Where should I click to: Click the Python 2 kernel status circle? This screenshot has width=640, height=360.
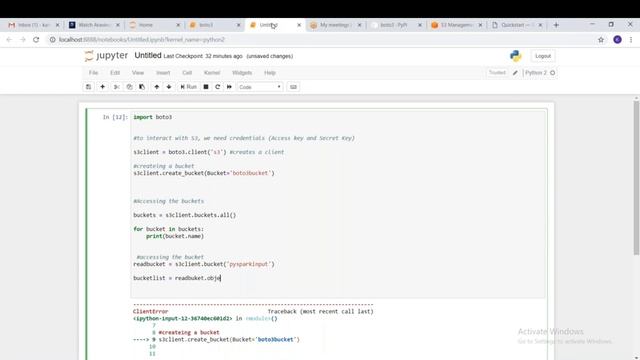553,73
